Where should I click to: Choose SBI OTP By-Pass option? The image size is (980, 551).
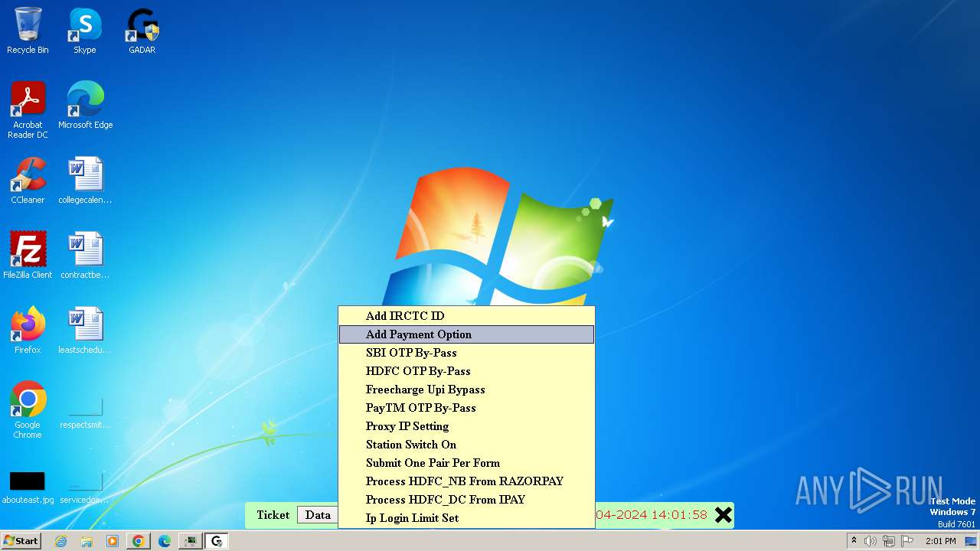[x=466, y=353]
